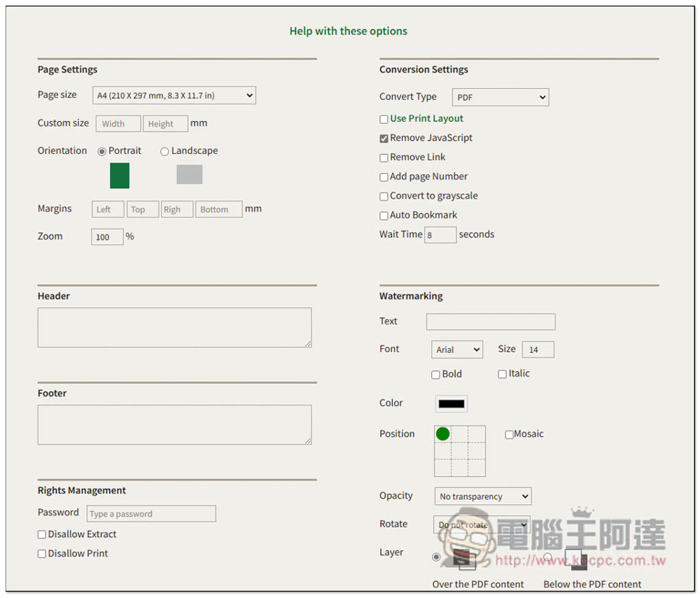Enable Auto Bookmark checkbox
Screen dimensions: 700x598
pyautogui.click(x=384, y=216)
